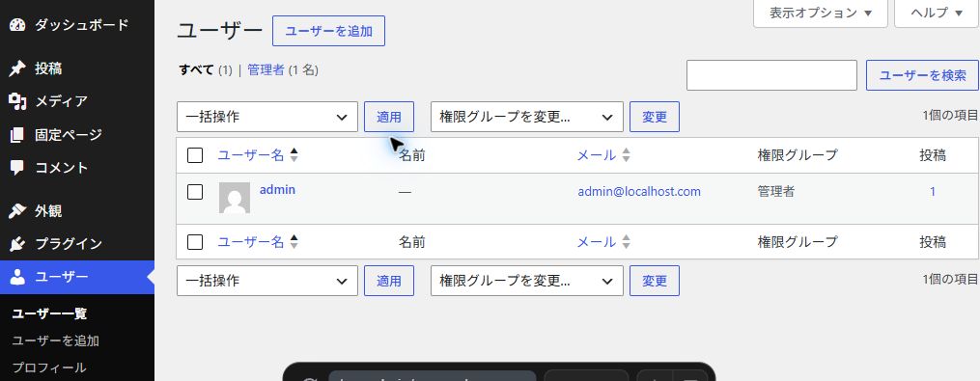The image size is (980, 381).
Task: Click the top 1個の項目 item count
Action: [950, 115]
